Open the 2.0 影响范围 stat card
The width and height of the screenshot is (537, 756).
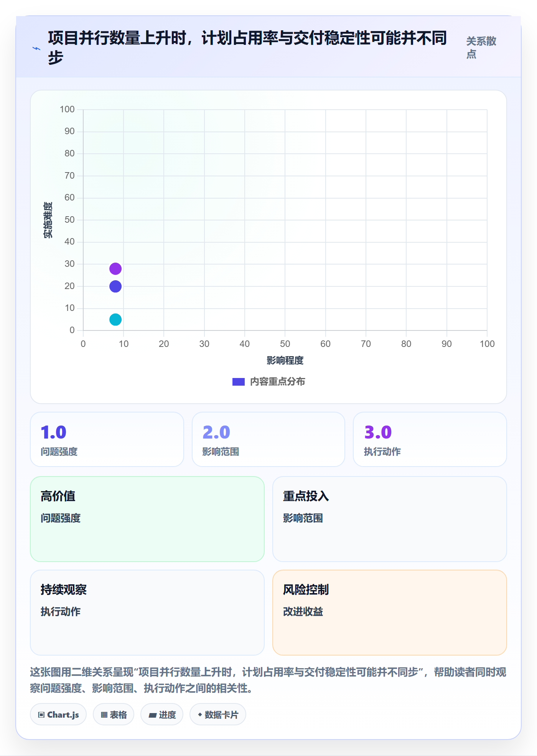point(268,439)
